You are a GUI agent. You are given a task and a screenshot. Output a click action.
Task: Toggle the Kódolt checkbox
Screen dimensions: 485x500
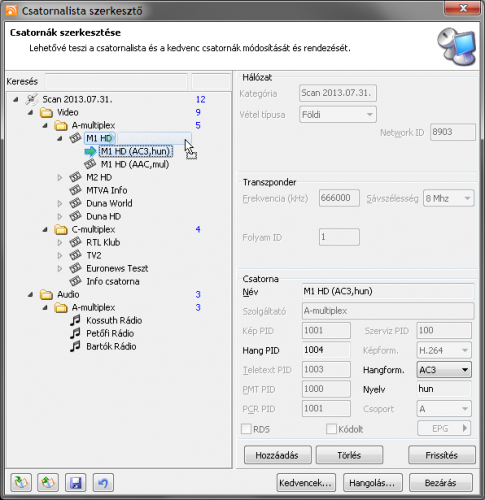pyautogui.click(x=331, y=429)
